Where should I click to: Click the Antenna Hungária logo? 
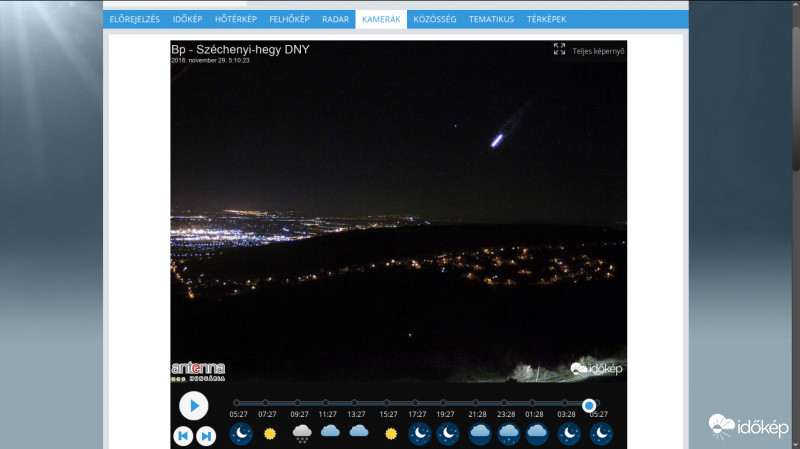pyautogui.click(x=198, y=371)
